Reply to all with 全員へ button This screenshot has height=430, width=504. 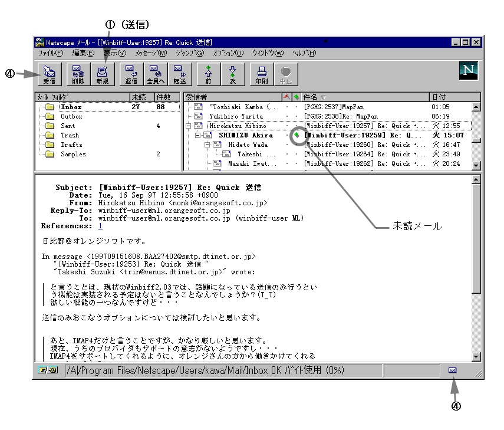pyautogui.click(x=156, y=74)
